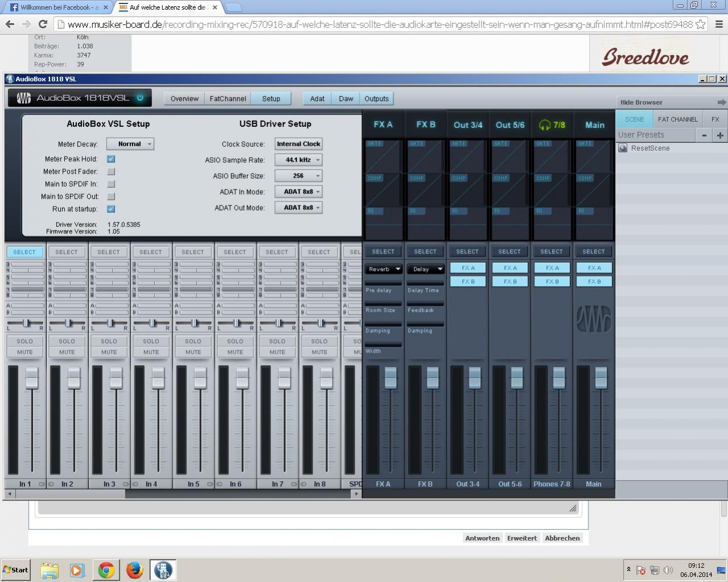Open the ASIO Buffer Size dropdown
The width and height of the screenshot is (728, 582).
coord(298,176)
